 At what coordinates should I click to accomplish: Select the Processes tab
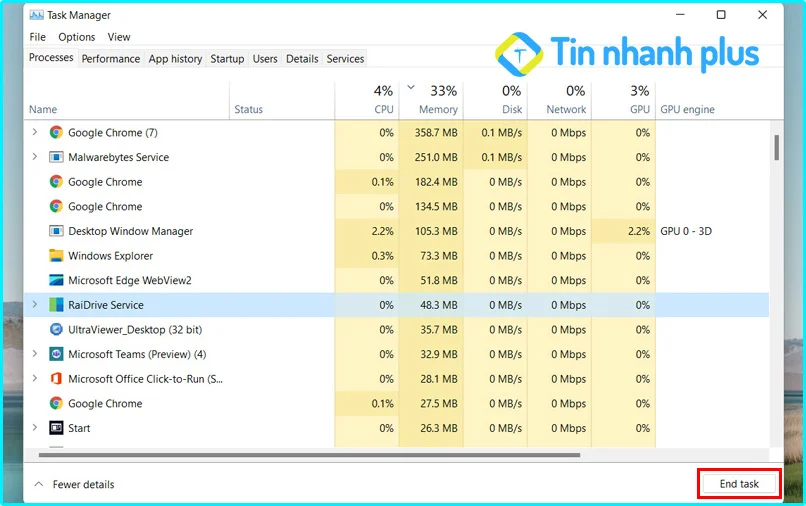51,58
